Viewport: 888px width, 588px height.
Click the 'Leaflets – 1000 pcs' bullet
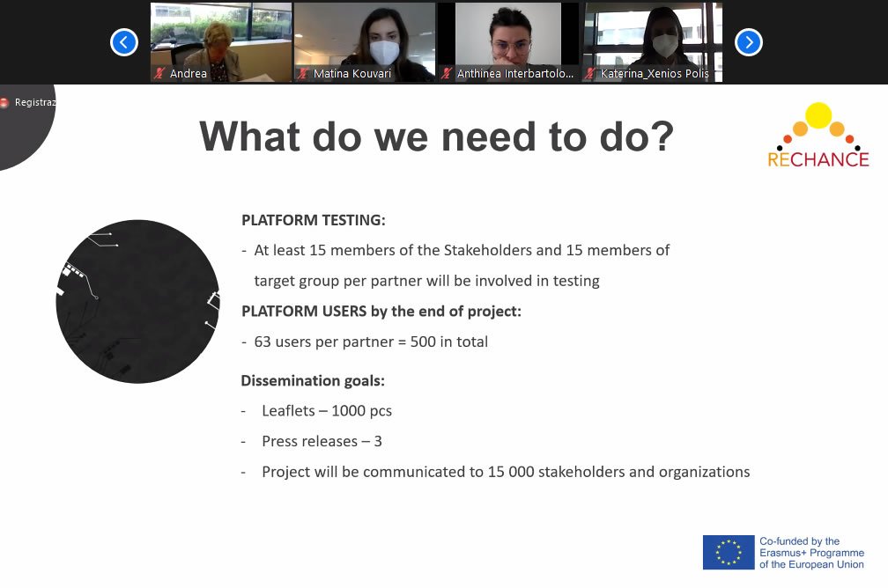(x=327, y=411)
